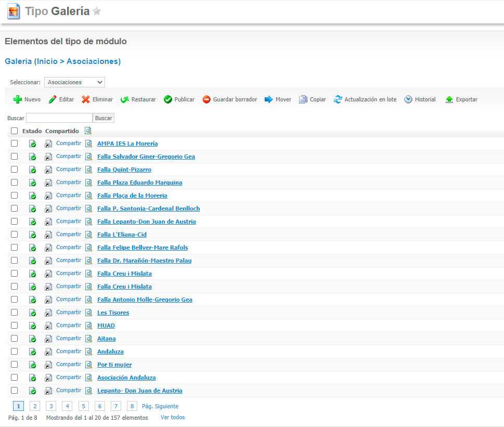Click the Restaurar green arrow icon
The width and height of the screenshot is (504, 427).
point(125,99)
